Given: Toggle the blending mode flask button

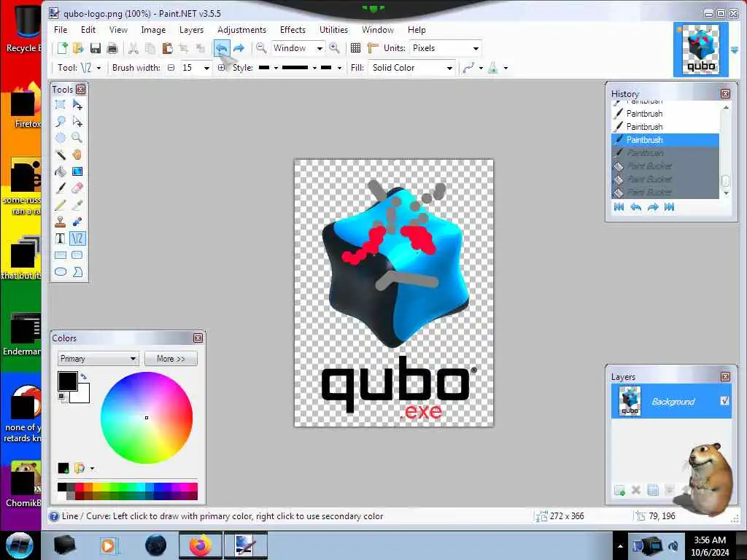Looking at the screenshot, I should 496,68.
